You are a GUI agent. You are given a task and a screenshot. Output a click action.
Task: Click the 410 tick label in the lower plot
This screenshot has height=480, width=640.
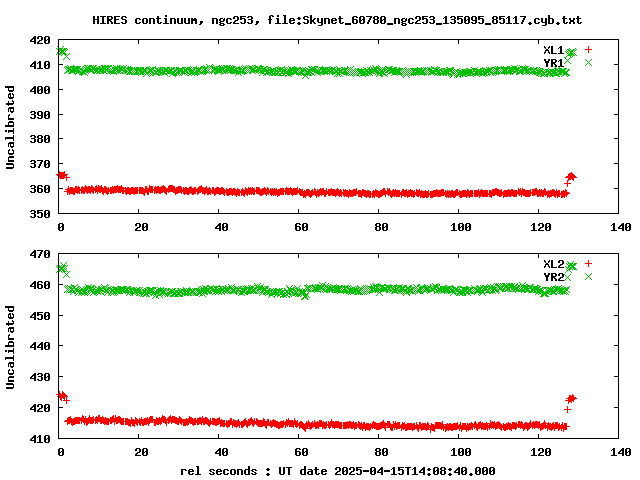coord(40,439)
